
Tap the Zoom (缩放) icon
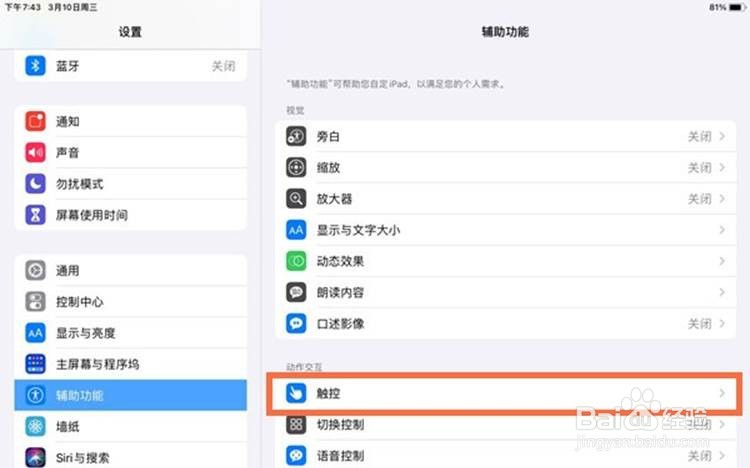click(x=296, y=167)
